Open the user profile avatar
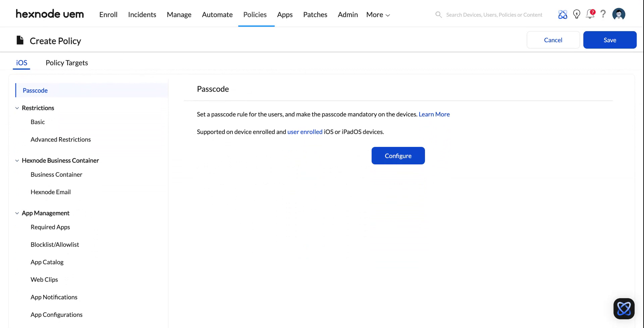This screenshot has width=644, height=328. pos(619,14)
